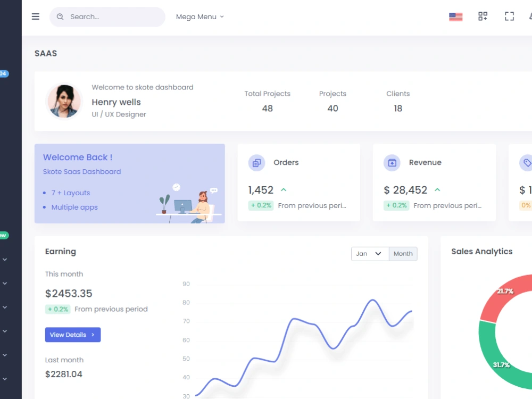Click the Total Projects value 48

pyautogui.click(x=268, y=109)
